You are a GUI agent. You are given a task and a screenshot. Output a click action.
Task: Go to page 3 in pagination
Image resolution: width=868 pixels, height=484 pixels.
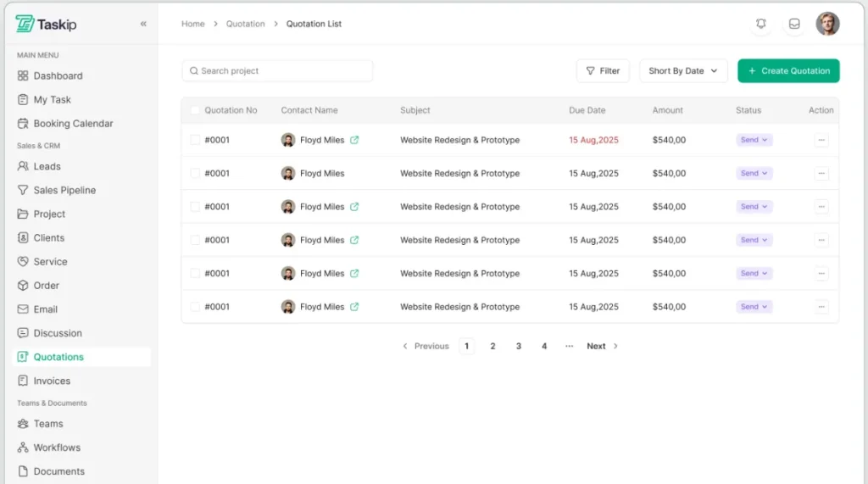(519, 346)
